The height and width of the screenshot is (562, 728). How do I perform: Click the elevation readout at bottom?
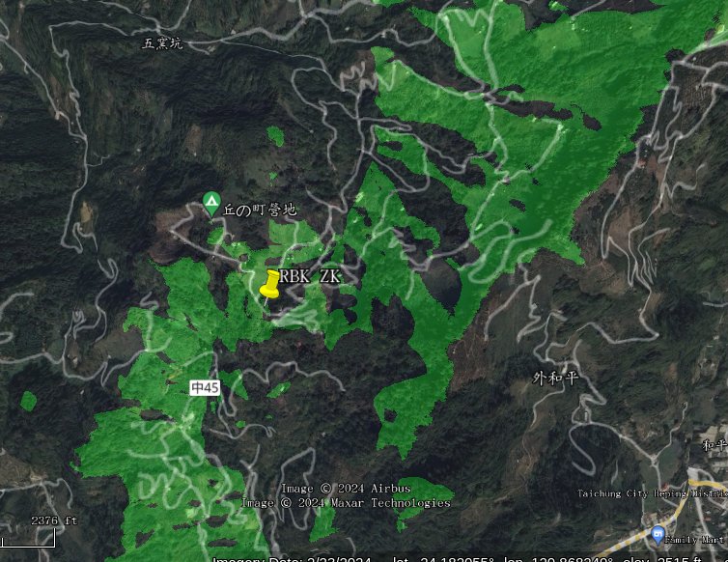662,559
